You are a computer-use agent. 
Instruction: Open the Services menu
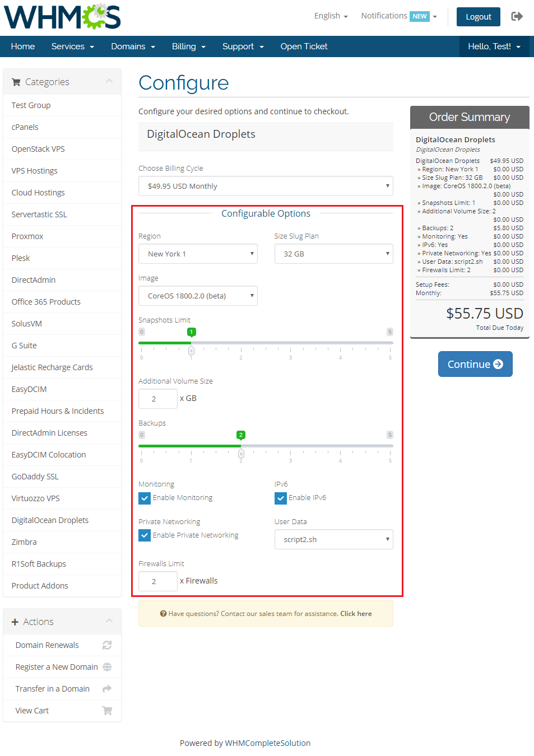coord(73,46)
